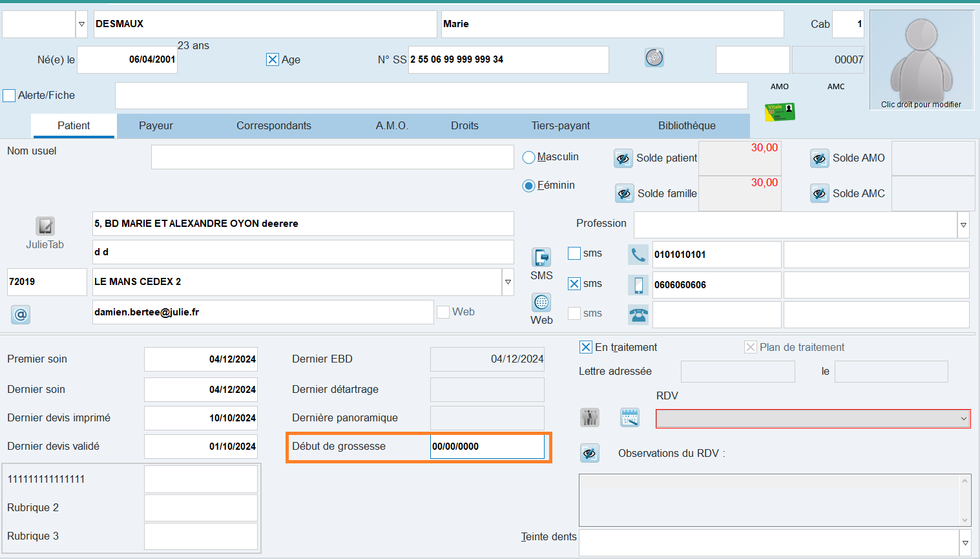Open the Web globe icon
The width and height of the screenshot is (980, 559).
(x=541, y=302)
